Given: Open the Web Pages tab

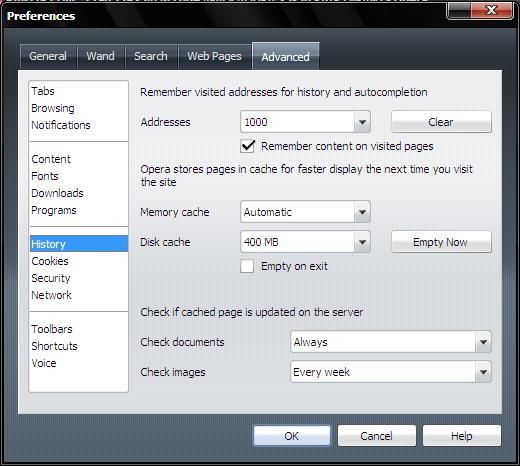Looking at the screenshot, I should 214,56.
